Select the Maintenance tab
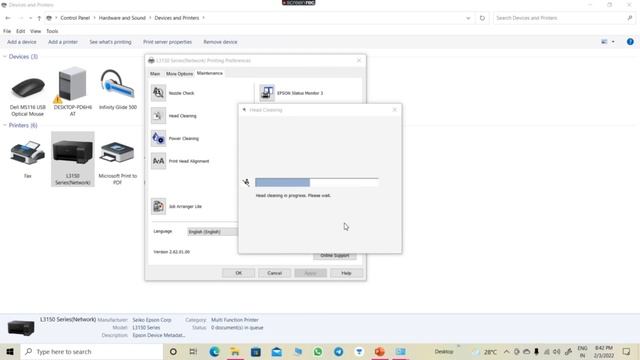This screenshot has height=360, width=640. pos(210,73)
